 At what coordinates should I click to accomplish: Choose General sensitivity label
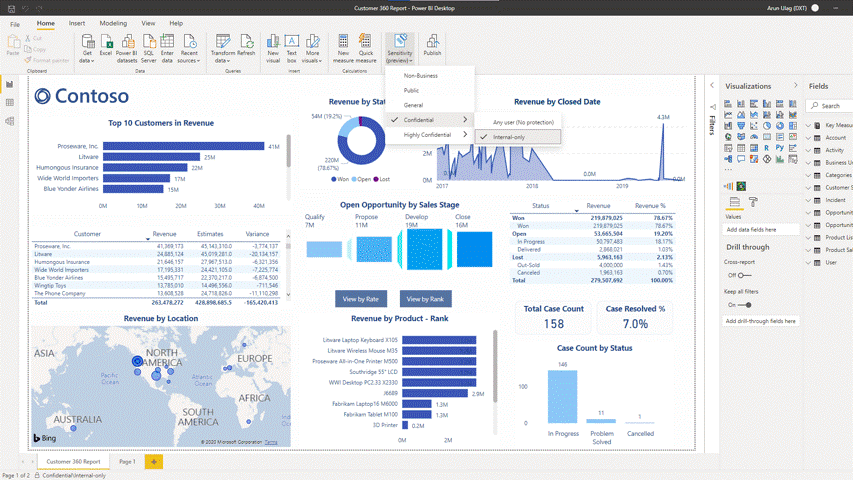tap(430, 105)
